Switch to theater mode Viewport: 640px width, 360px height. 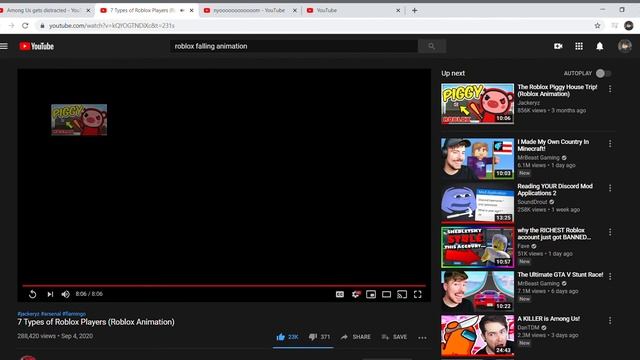click(387, 294)
